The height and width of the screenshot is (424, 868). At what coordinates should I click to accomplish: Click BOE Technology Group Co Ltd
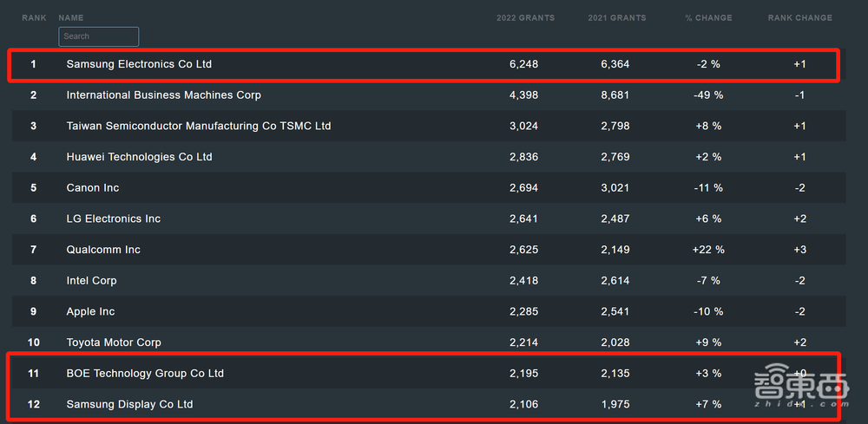pos(145,374)
